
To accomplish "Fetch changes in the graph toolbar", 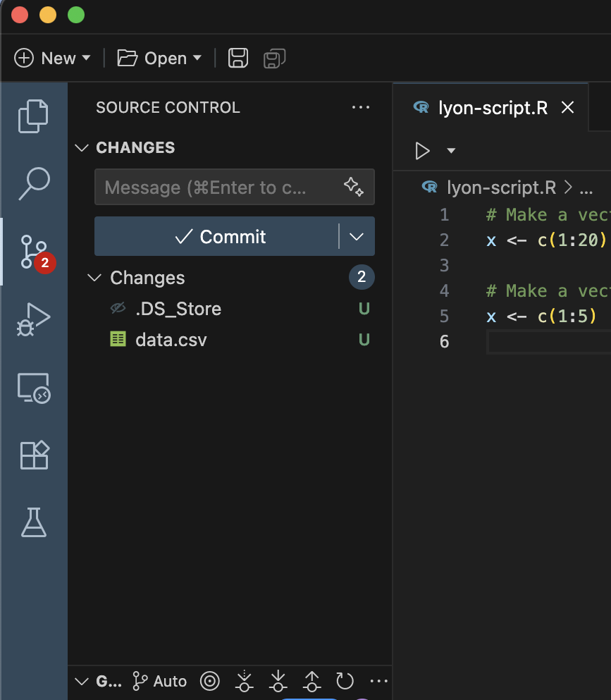I will pyautogui.click(x=244, y=681).
